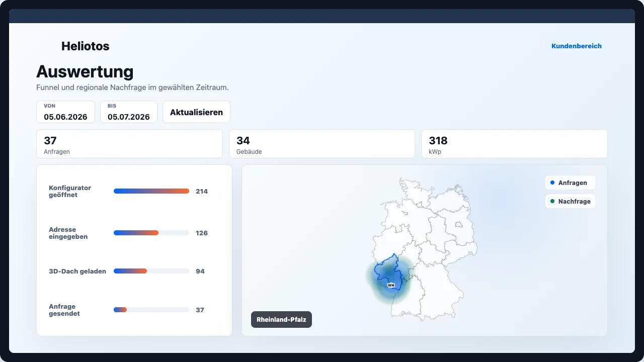Select the 34 Gebäude stat card
The height and width of the screenshot is (362, 644).
322,144
